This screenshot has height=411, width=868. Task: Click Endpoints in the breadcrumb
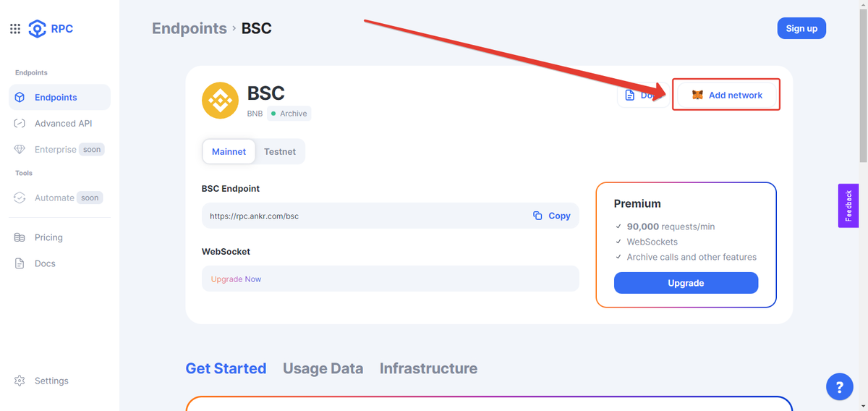click(x=189, y=28)
